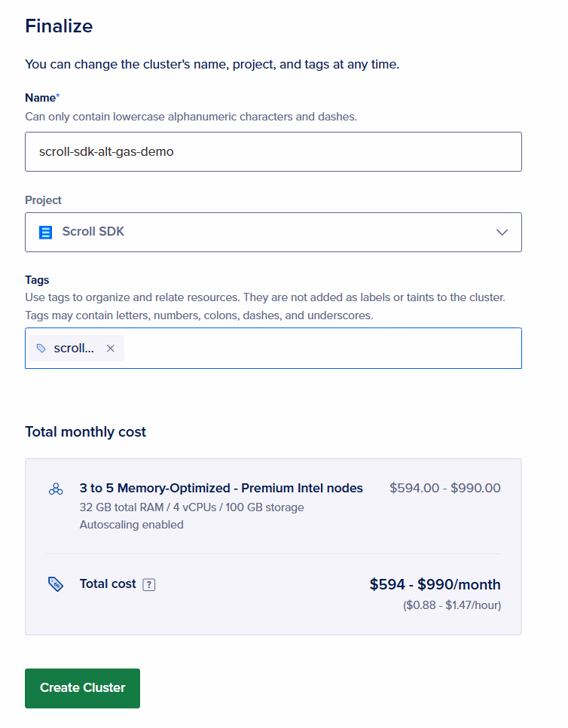The width and height of the screenshot is (568, 728).
Task: Click the Scroll SDK project icon
Action: tap(45, 232)
